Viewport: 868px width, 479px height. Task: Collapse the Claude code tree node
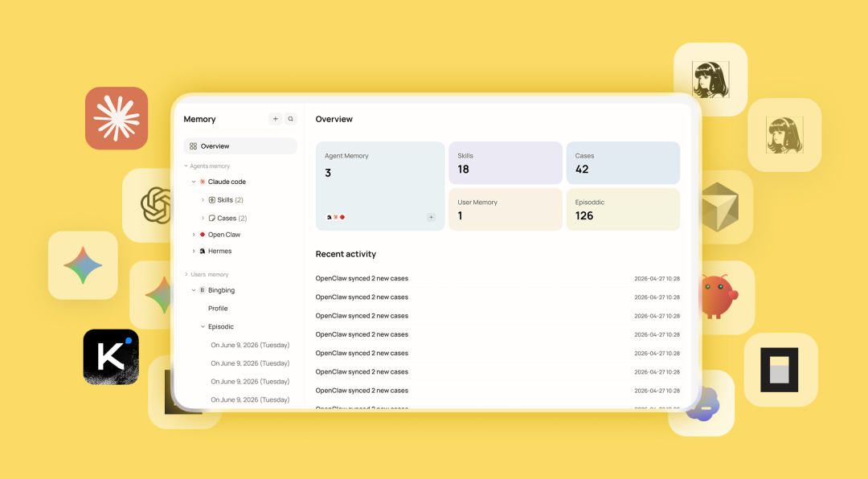[194, 182]
